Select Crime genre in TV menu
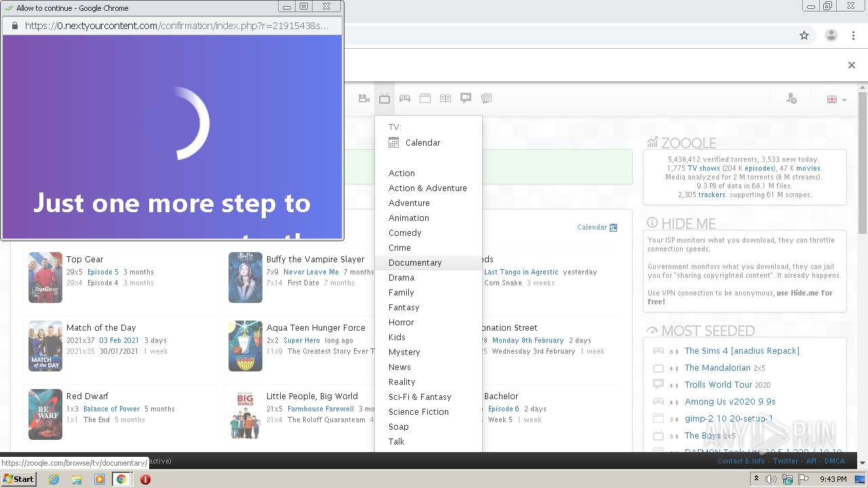868x488 pixels. point(399,248)
